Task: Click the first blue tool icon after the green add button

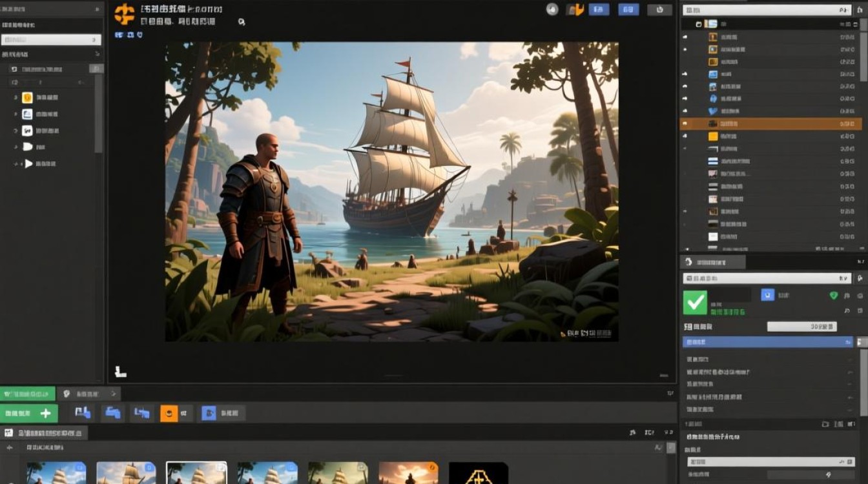Action: click(83, 414)
